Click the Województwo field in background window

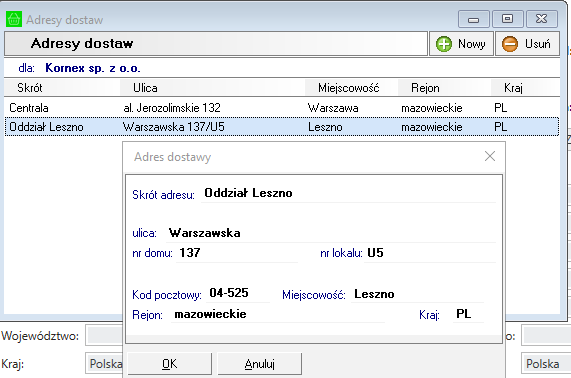coord(104,336)
